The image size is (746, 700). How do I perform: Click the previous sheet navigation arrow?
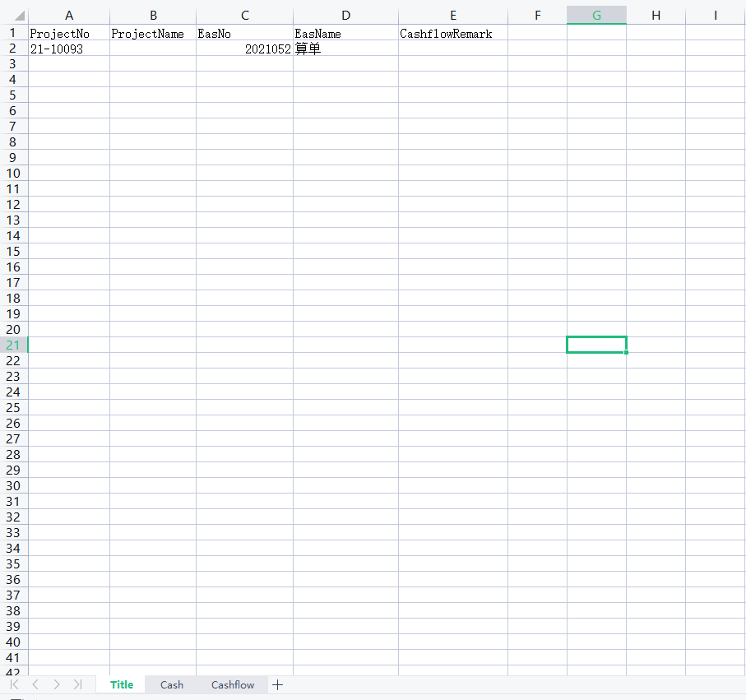pyautogui.click(x=35, y=684)
